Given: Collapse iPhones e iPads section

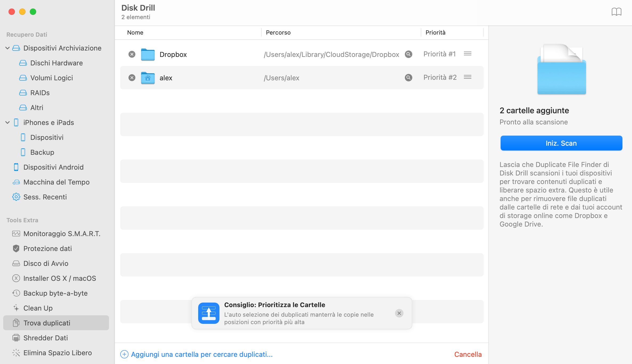Looking at the screenshot, I should pyautogui.click(x=7, y=123).
